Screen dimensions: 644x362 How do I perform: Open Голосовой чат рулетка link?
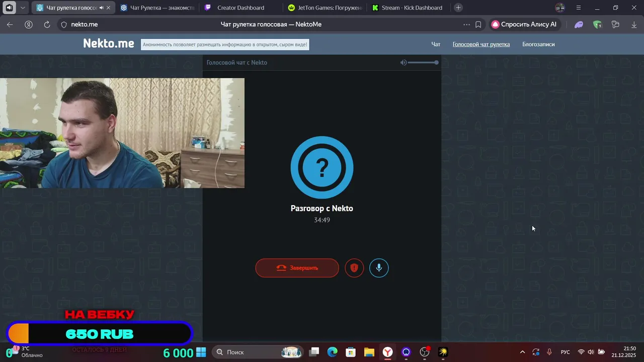[481, 44]
